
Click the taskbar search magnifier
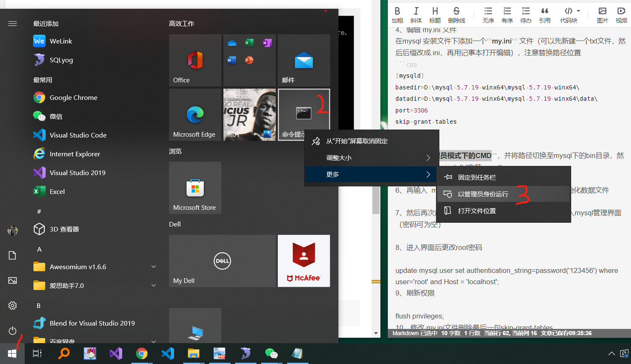64,354
